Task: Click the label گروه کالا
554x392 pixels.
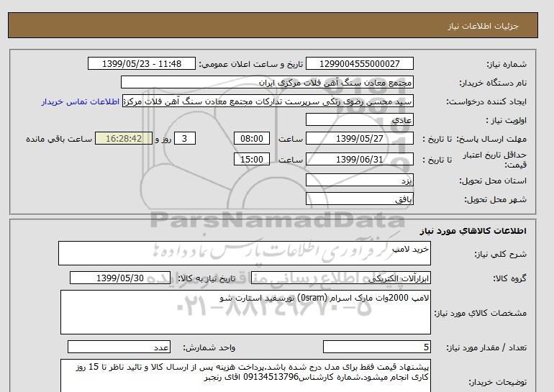Action: 510,278
